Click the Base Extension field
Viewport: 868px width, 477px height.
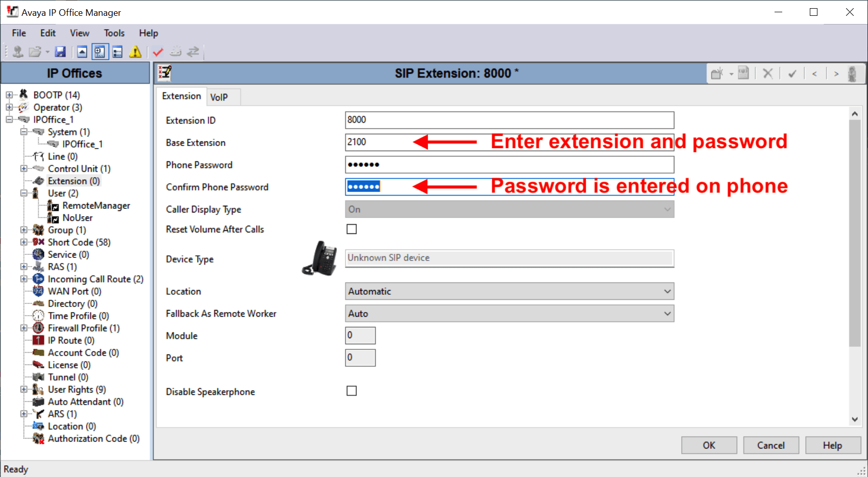pos(510,142)
